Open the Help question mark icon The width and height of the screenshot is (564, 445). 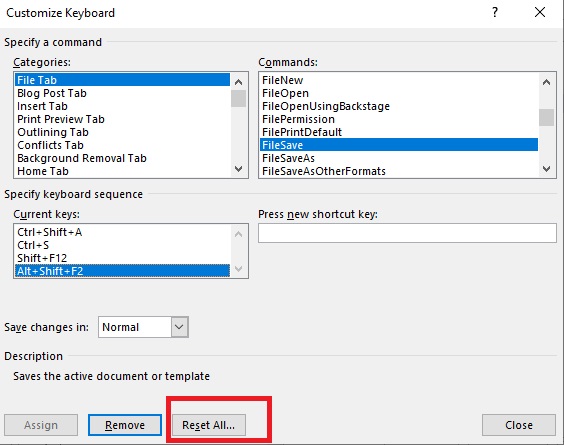click(495, 13)
